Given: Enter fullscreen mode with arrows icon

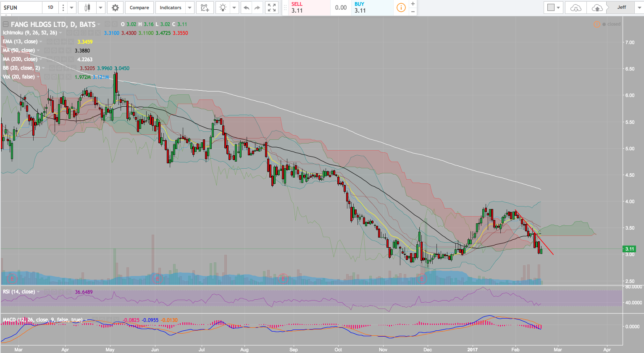Looking at the screenshot, I should [x=272, y=8].
